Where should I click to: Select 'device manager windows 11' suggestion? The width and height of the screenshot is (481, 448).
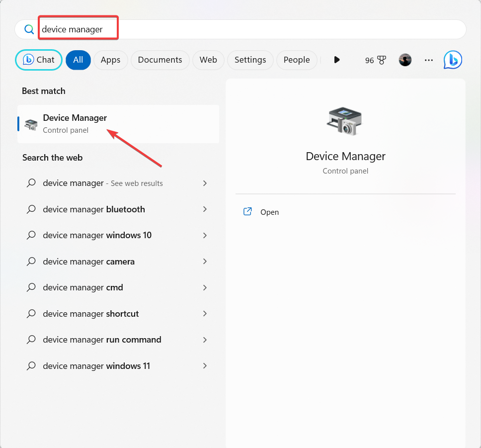118,366
